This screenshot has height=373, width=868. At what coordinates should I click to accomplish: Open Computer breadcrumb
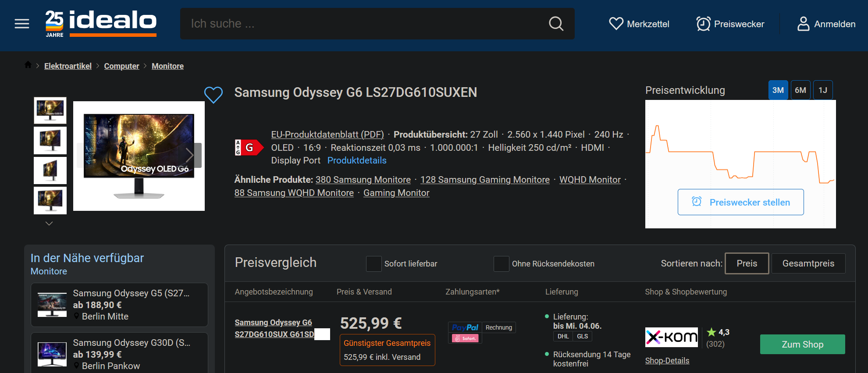click(121, 66)
